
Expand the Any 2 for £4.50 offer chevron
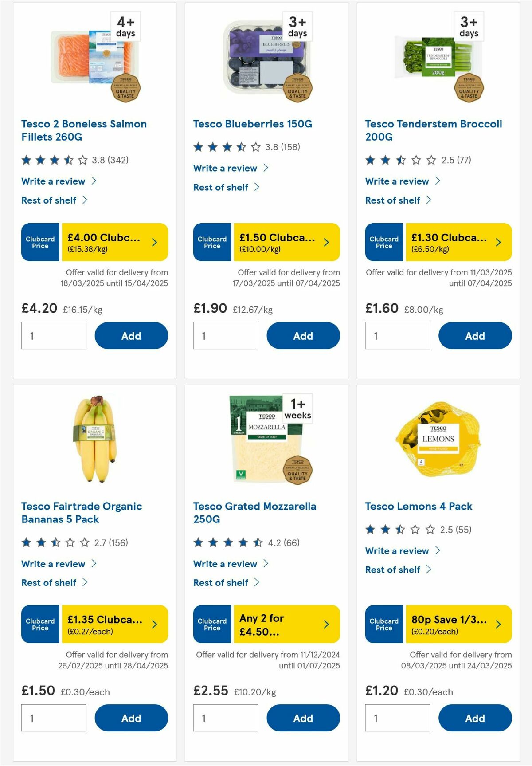326,625
